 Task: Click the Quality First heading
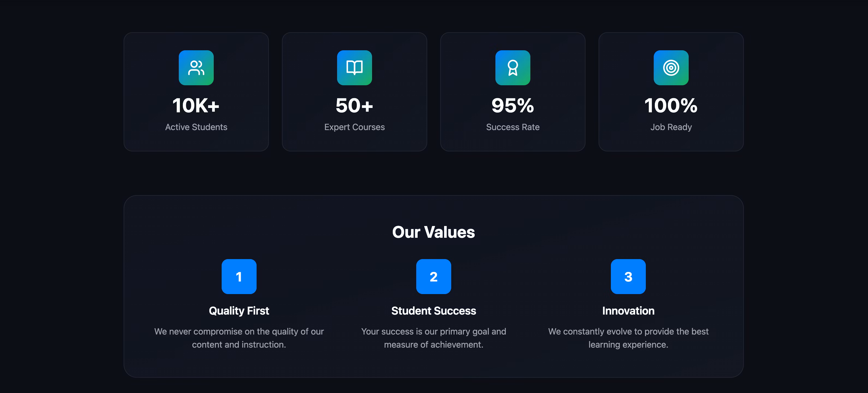[x=239, y=311]
